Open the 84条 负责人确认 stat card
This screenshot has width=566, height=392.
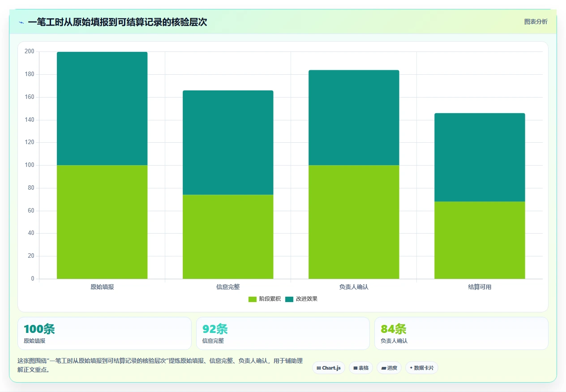pos(461,333)
